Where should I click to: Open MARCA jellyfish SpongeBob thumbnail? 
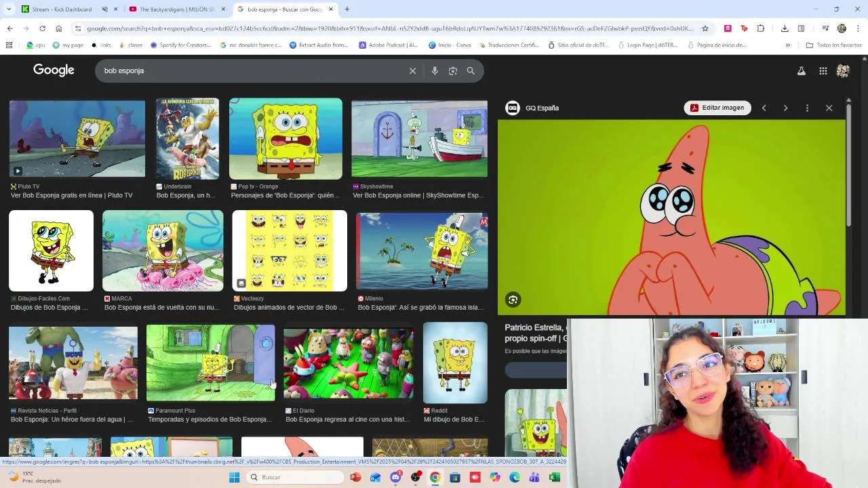[163, 251]
